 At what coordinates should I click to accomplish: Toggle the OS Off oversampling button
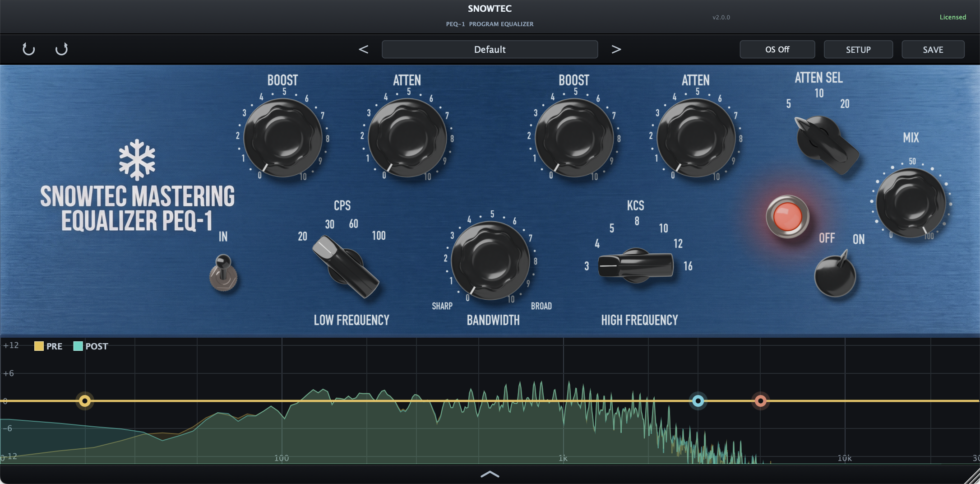[777, 49]
